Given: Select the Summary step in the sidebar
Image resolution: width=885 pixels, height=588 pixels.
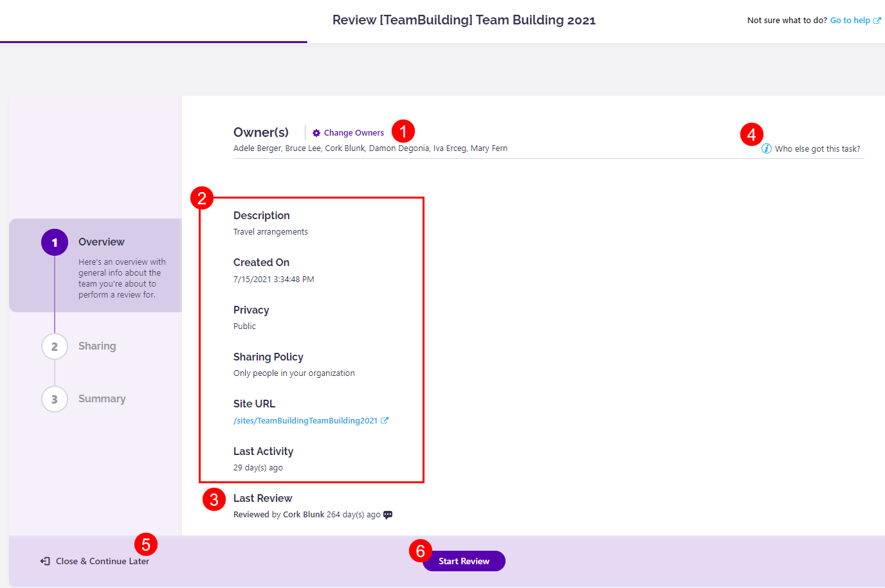Looking at the screenshot, I should coord(102,398).
